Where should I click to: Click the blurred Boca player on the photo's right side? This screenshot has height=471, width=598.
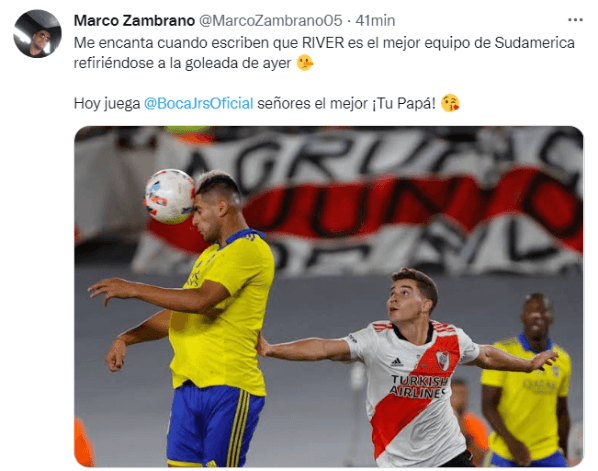coord(528,379)
